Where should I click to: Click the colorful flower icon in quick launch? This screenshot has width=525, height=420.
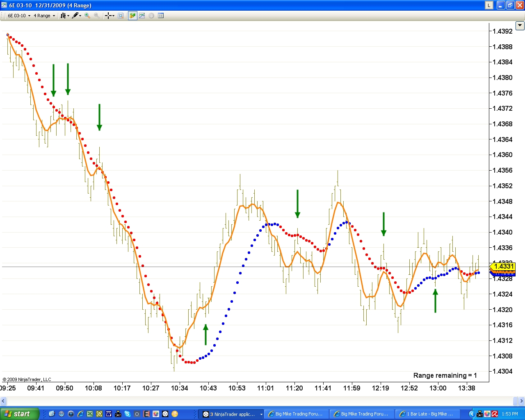coord(156,414)
